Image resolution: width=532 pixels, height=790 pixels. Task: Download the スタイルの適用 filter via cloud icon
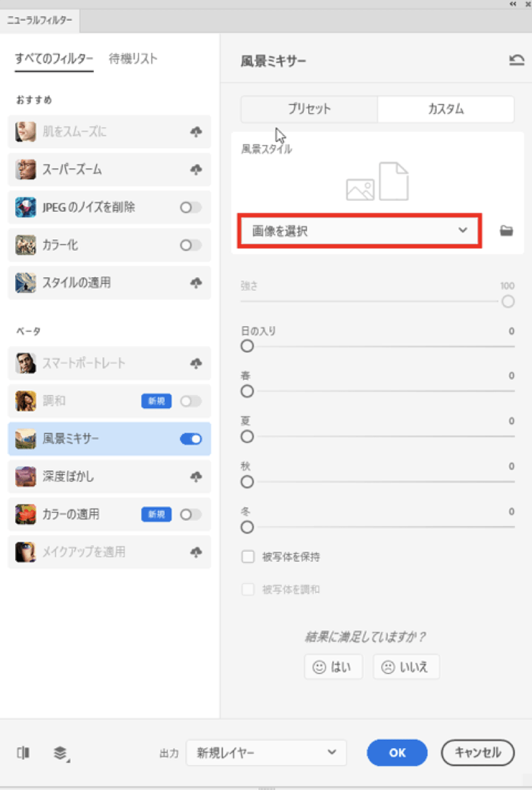click(x=196, y=283)
